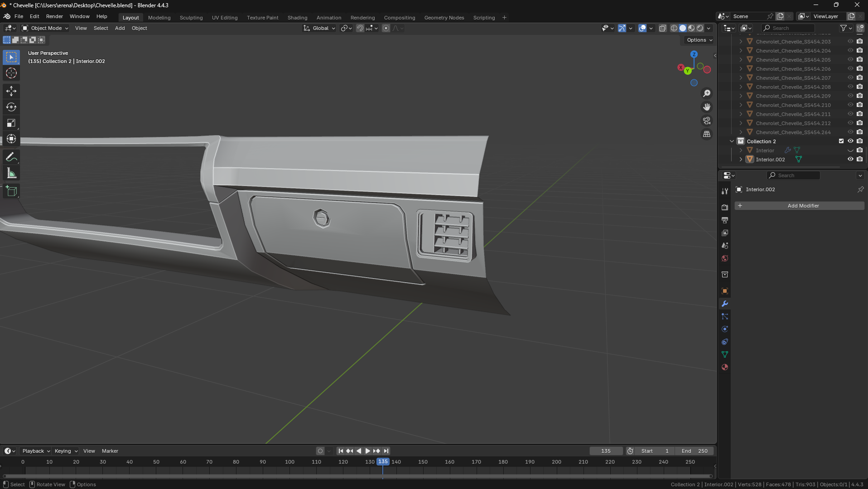Open the View Layer properties tab
Screen dimensions: 868x489
[725, 232]
